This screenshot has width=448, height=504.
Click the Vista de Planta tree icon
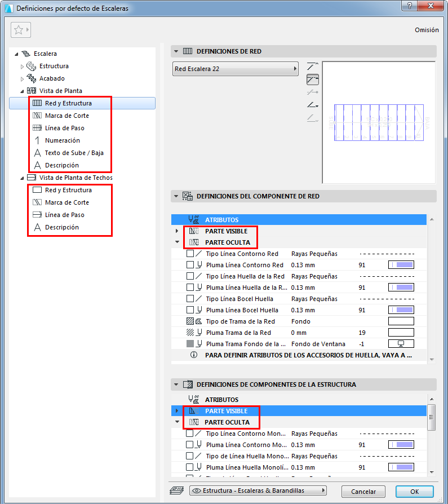coord(31,91)
